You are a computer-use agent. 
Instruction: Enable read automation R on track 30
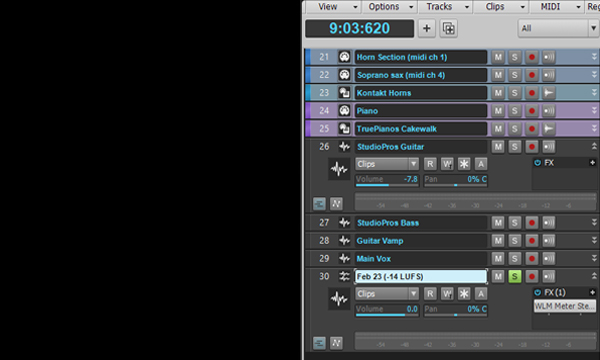click(x=430, y=294)
